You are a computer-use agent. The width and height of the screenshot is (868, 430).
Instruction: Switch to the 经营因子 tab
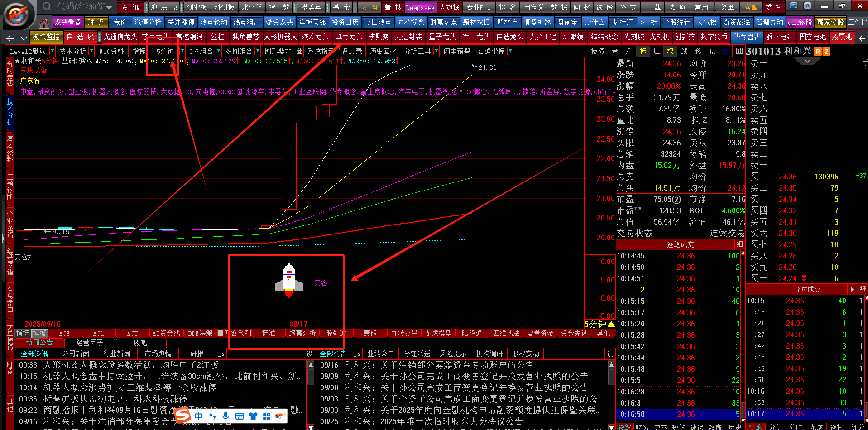[89, 343]
